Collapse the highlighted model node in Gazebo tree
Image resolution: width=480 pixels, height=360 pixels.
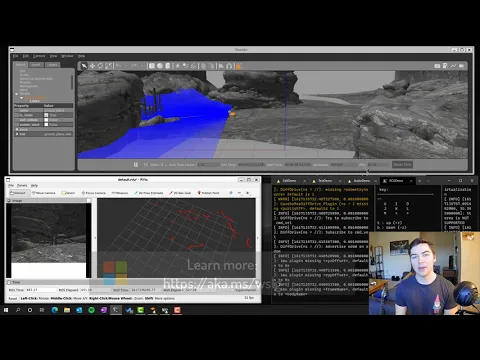coord(22,98)
